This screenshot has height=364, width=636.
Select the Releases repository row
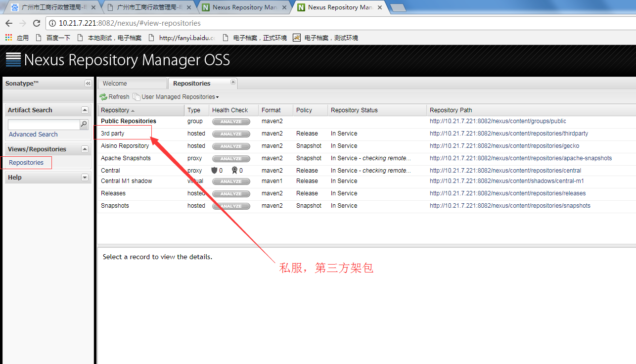366,193
